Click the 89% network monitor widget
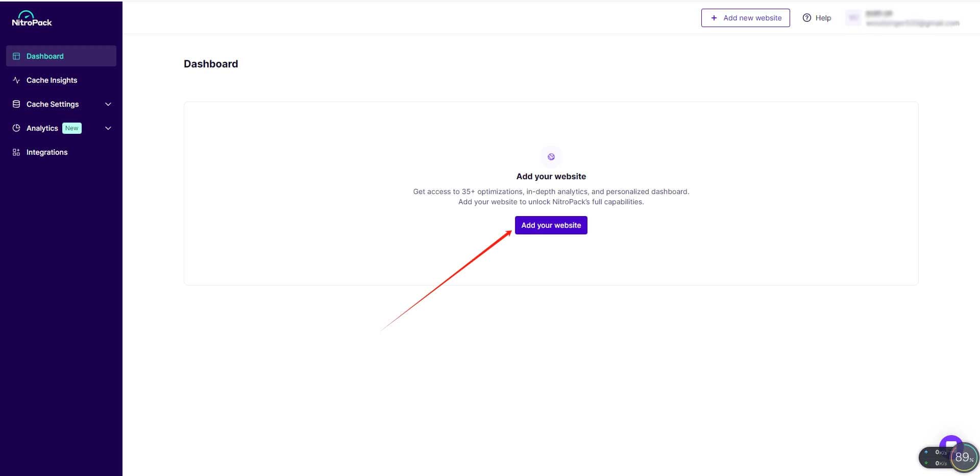This screenshot has width=980, height=476. [963, 457]
